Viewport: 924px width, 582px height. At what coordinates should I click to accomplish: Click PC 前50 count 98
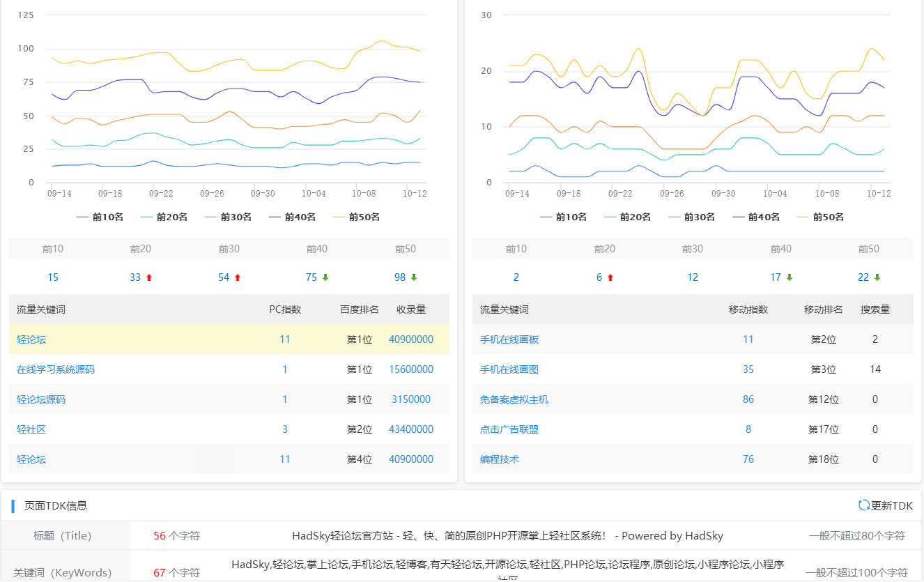(x=400, y=277)
